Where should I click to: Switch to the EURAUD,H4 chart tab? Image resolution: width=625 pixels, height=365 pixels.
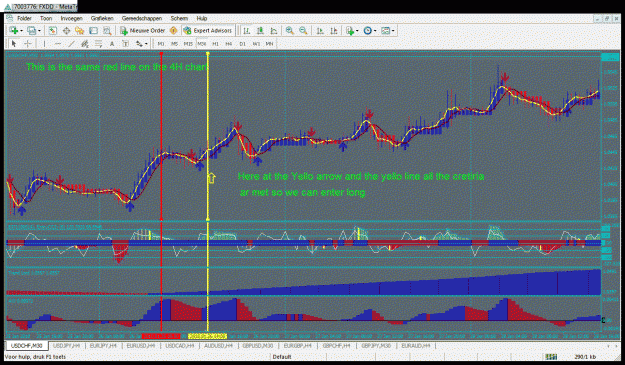[416, 346]
